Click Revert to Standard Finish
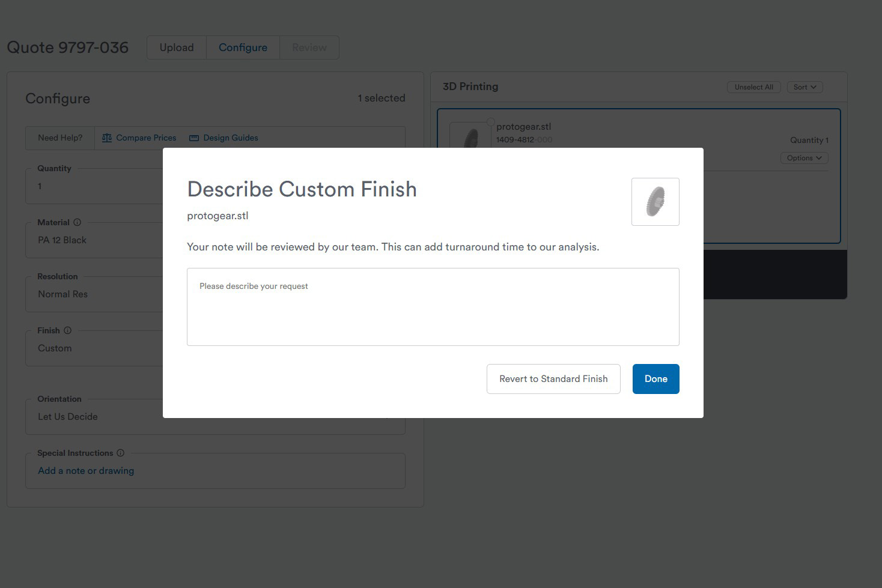 [x=553, y=379]
